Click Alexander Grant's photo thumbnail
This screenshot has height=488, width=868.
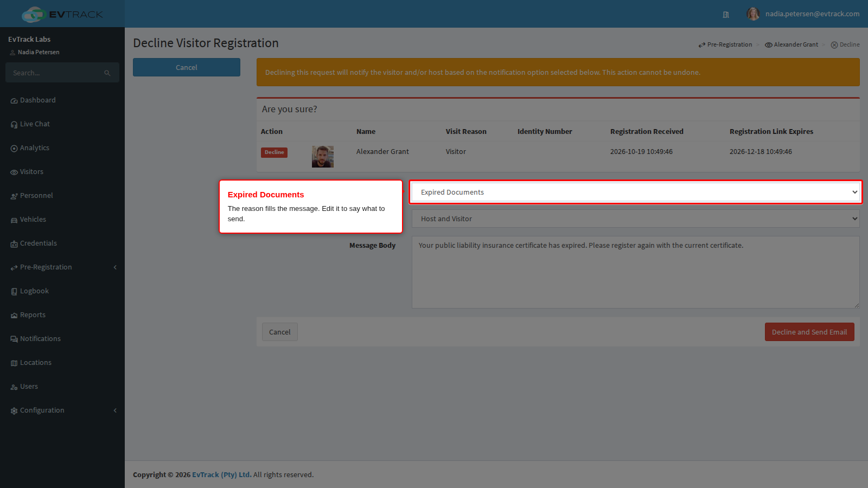point(323,157)
